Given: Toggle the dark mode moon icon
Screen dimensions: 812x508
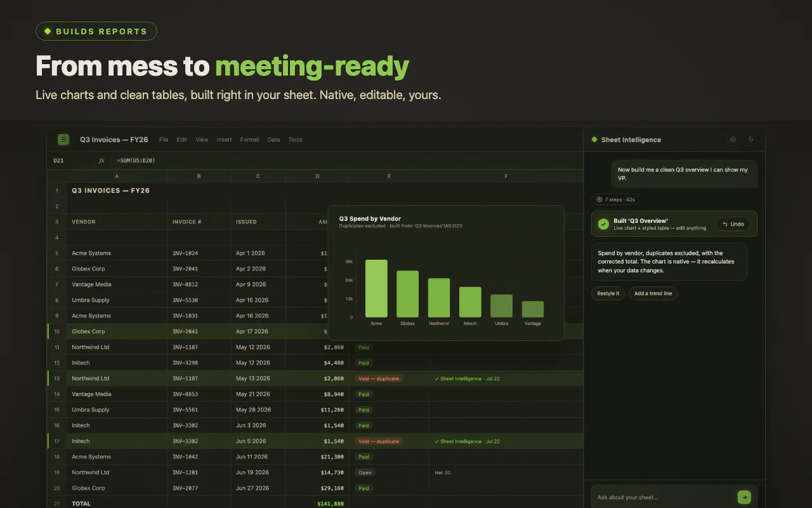Looking at the screenshot, I should (751, 140).
